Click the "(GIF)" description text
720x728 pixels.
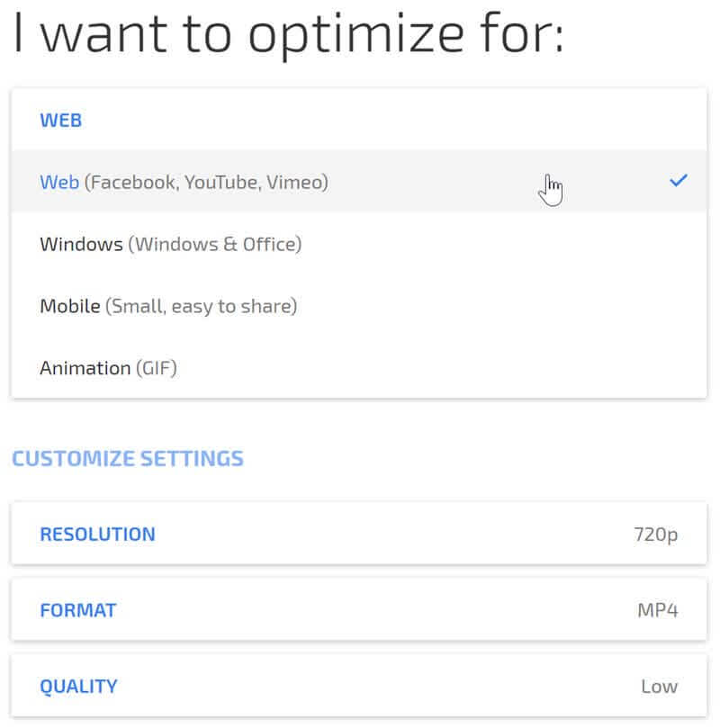(x=156, y=368)
